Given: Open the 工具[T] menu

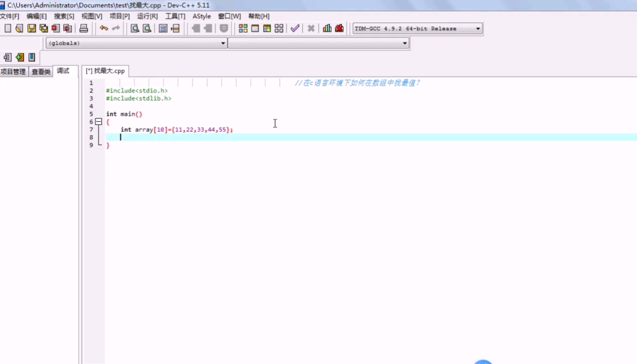Looking at the screenshot, I should (x=175, y=16).
